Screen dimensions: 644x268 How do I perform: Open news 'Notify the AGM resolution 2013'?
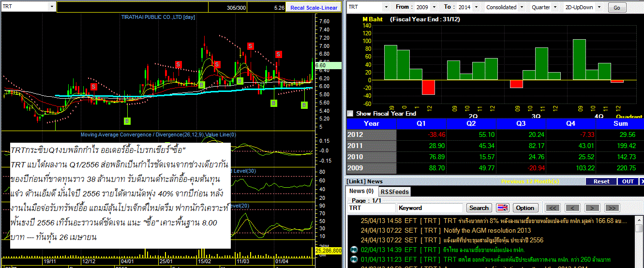click(487, 230)
